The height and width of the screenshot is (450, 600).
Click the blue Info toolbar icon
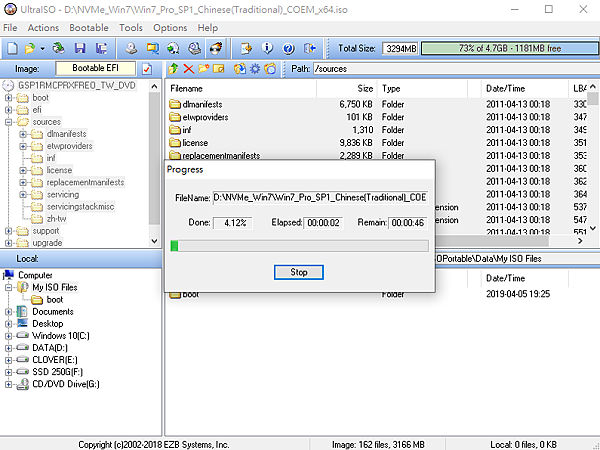coord(267,49)
